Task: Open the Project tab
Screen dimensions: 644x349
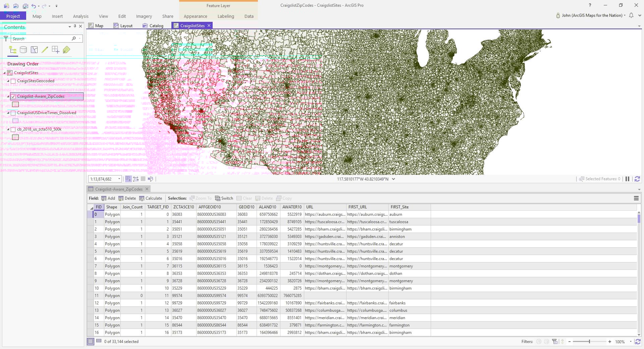Action: [x=13, y=16]
